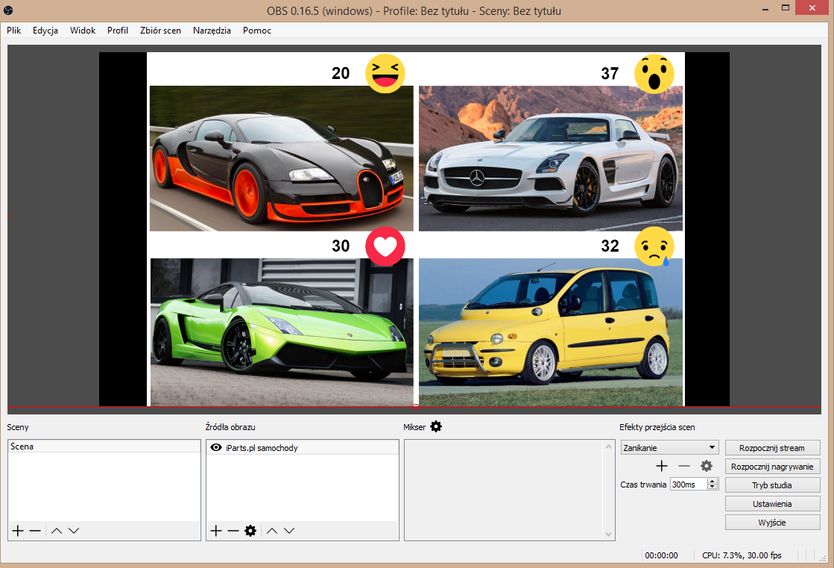834x568 pixels.
Task: Hide the iParts.pl samochody source
Action: 216,448
